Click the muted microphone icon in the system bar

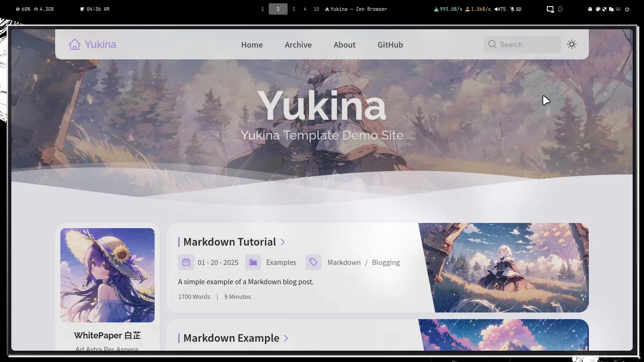512,9
